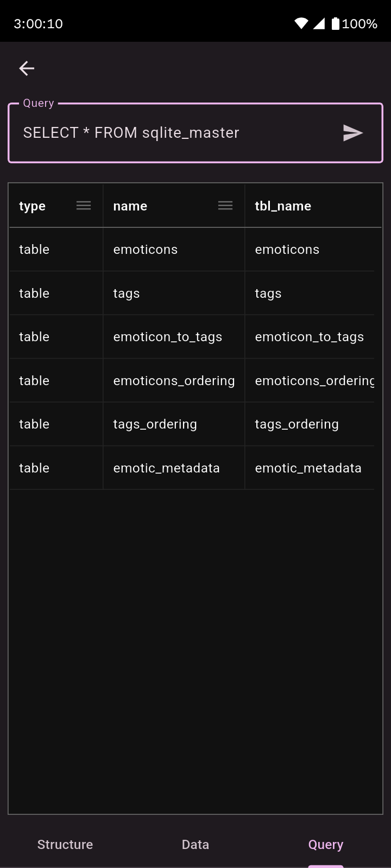Screen dimensions: 391x868
Task: Switch to the Structure tab
Action: click(65, 844)
